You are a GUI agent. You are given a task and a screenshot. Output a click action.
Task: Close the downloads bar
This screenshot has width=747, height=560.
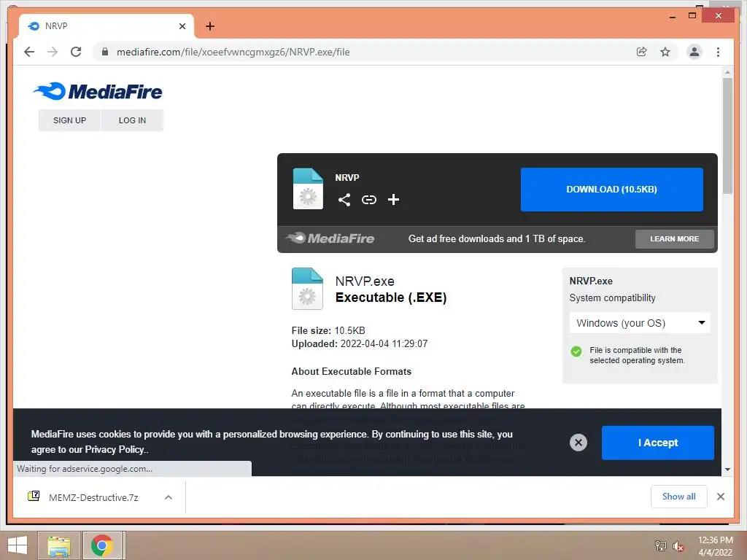tap(721, 497)
